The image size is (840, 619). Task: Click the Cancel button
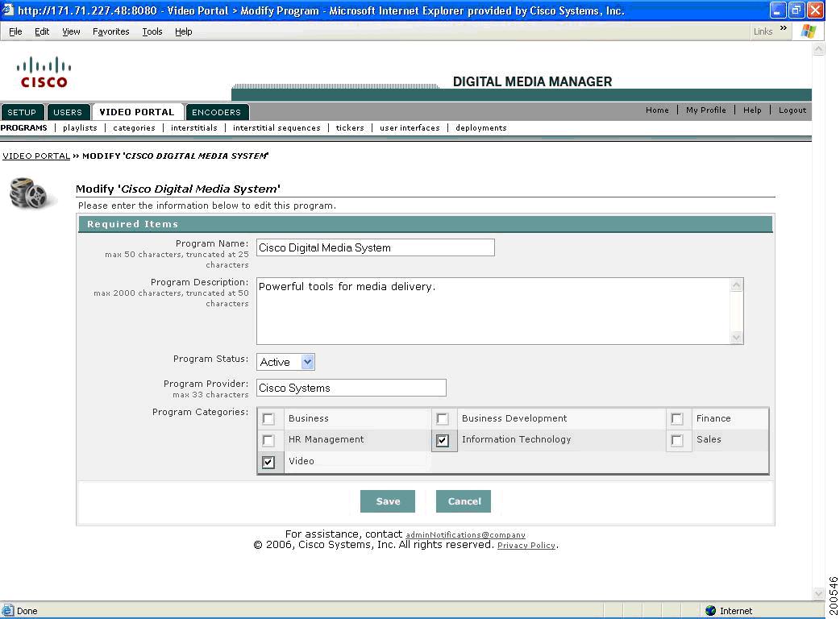coord(464,501)
